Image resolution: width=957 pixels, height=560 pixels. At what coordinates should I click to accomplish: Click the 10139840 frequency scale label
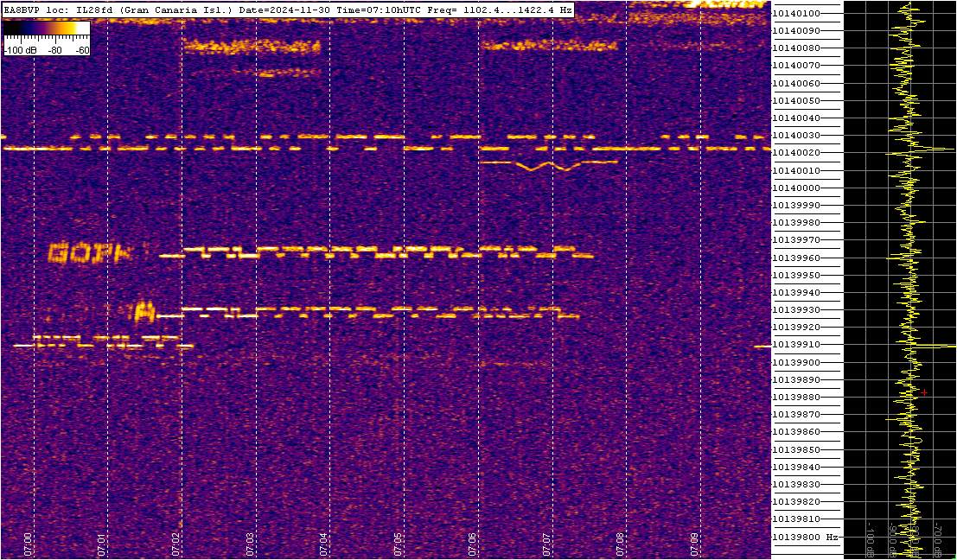click(x=795, y=468)
